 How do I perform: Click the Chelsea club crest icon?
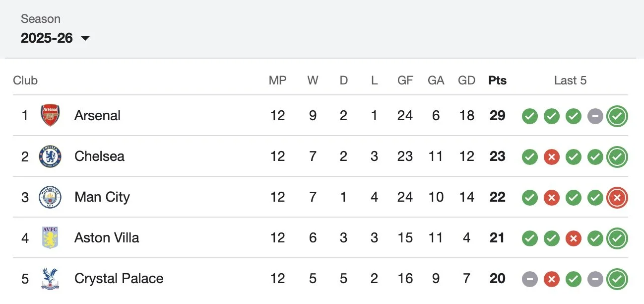coord(50,156)
